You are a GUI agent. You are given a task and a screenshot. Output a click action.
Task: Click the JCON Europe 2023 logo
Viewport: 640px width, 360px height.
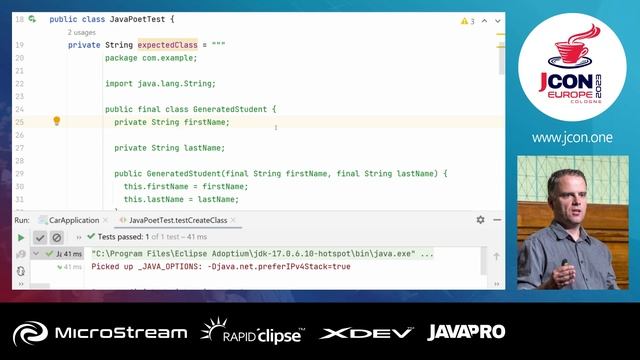tap(572, 67)
